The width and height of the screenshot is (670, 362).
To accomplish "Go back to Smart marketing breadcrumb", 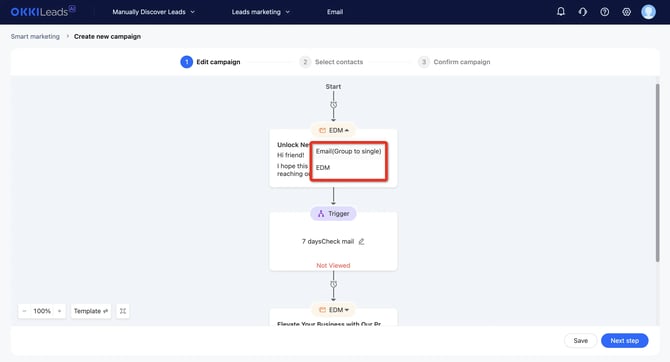I will [x=35, y=36].
